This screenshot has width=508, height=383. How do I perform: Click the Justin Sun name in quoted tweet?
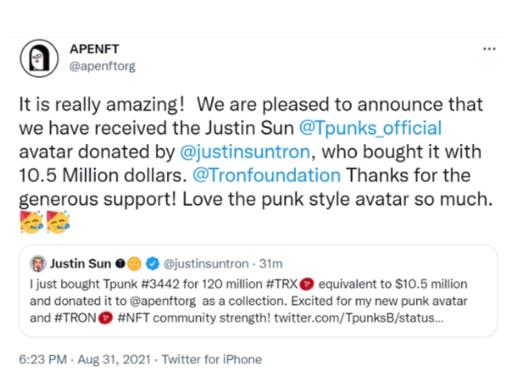[80, 264]
